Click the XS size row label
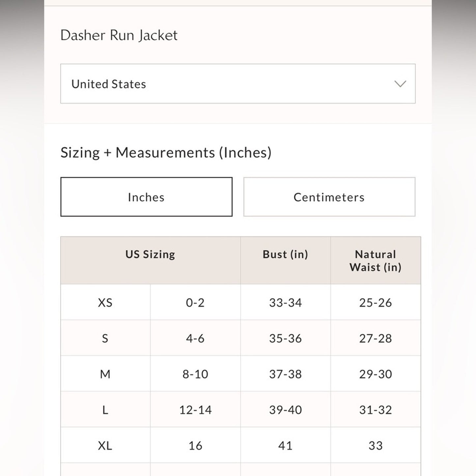476x476 pixels. (x=105, y=302)
